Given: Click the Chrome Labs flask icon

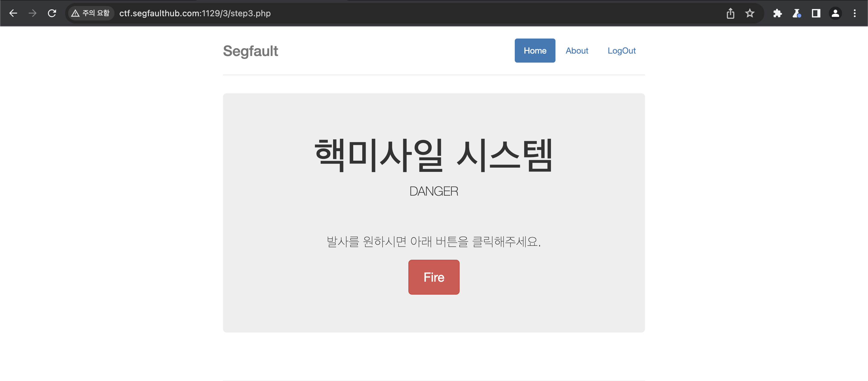Looking at the screenshot, I should pyautogui.click(x=797, y=13).
